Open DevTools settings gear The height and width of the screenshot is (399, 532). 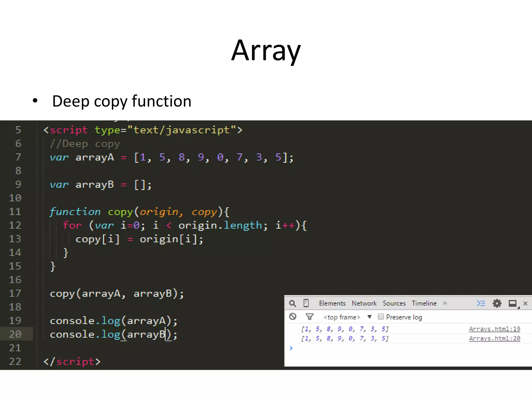(x=497, y=303)
